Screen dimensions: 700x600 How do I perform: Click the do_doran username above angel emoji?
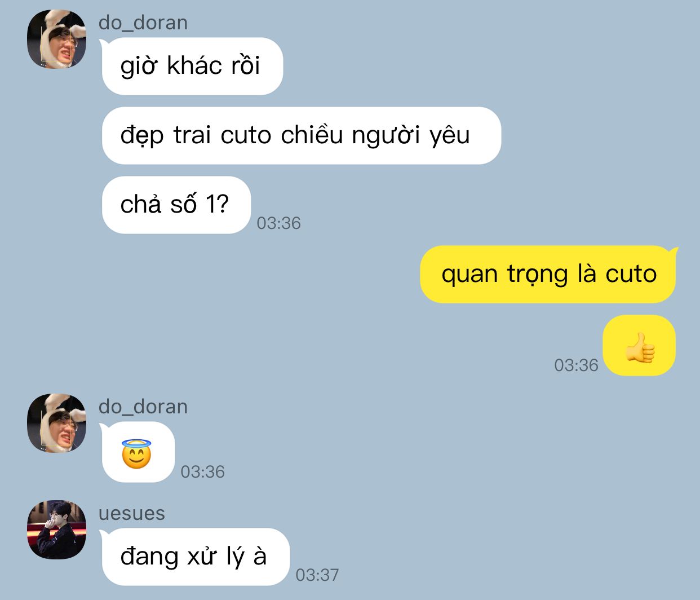click(143, 407)
